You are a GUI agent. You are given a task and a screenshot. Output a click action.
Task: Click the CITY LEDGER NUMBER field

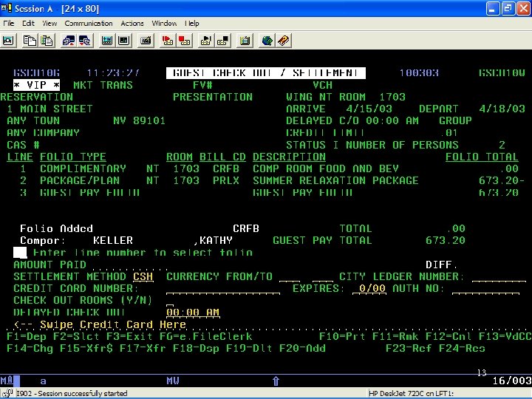click(499, 277)
